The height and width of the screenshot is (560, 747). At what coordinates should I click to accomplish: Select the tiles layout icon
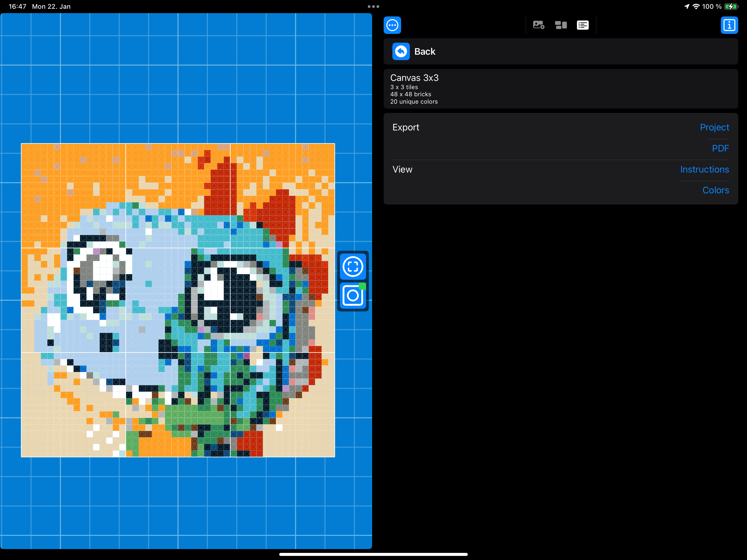pos(561,25)
